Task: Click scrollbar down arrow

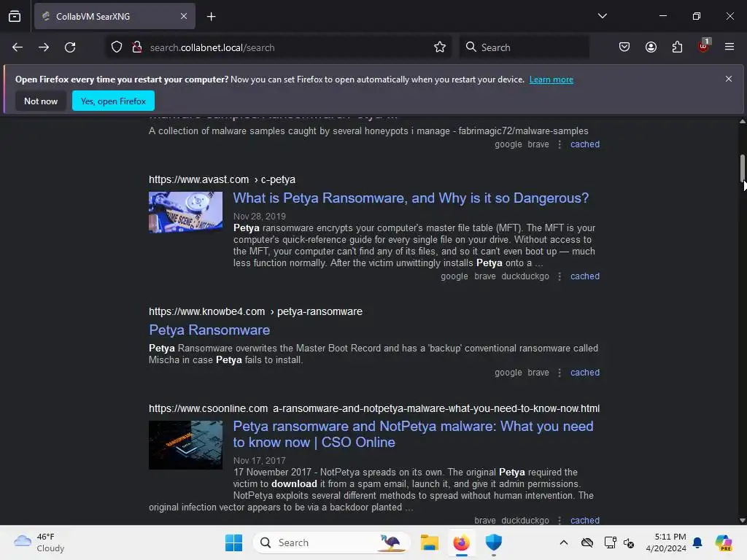Action: point(742,521)
